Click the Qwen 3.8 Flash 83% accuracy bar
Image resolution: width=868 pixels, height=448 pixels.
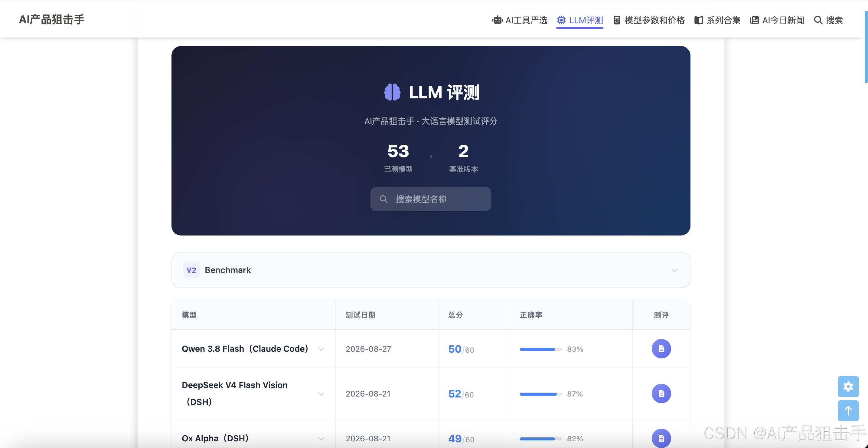(541, 349)
